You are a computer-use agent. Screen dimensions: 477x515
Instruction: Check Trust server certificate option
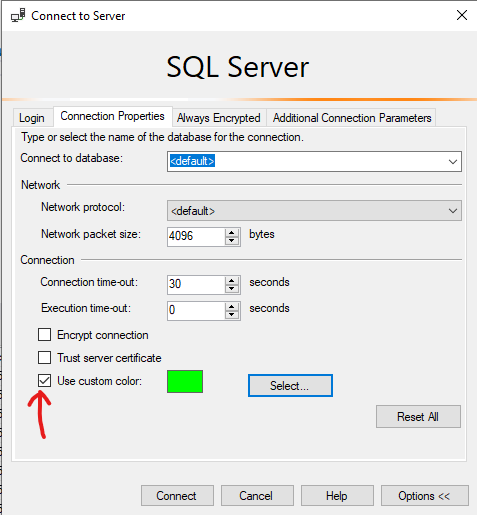(44, 357)
